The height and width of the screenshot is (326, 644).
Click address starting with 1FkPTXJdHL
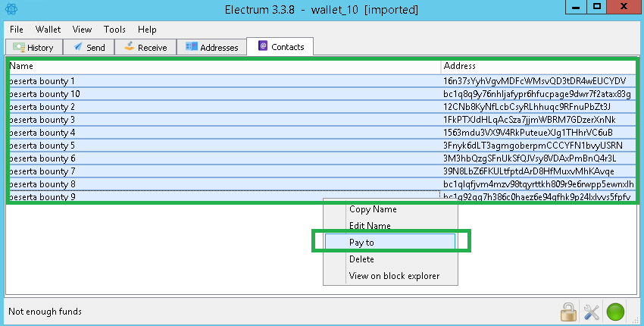[x=530, y=120]
